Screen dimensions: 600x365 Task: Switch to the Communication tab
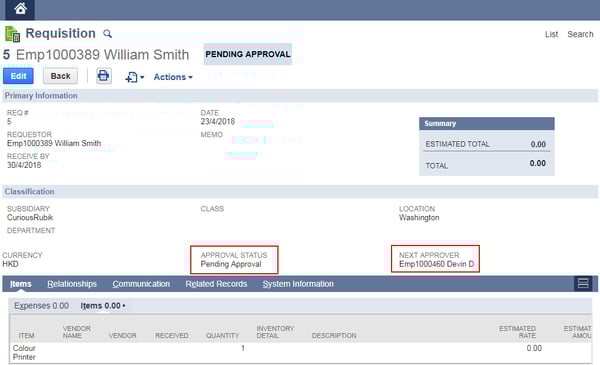point(141,284)
